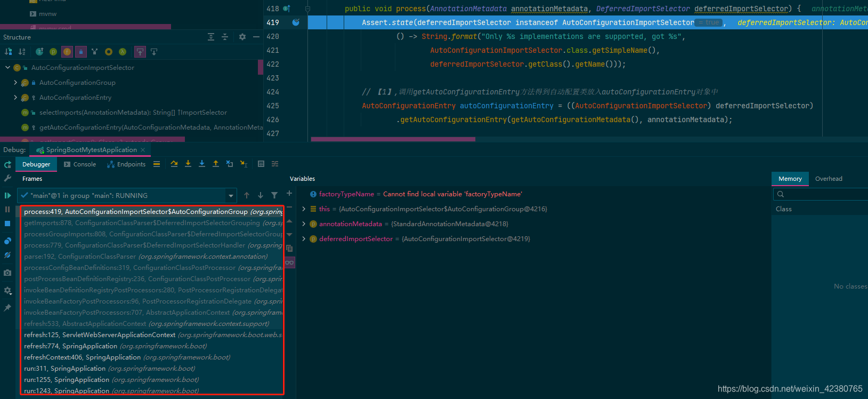This screenshot has height=399, width=868.
Task: Click the Force Step Into icon
Action: [x=202, y=164]
